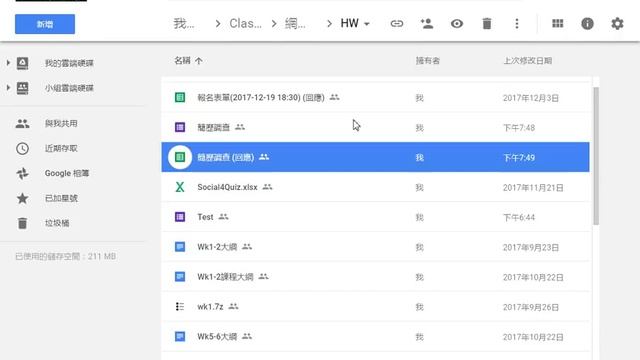Click the file list vertical scrollbar
The height and width of the screenshot is (360, 640).
coord(596,155)
